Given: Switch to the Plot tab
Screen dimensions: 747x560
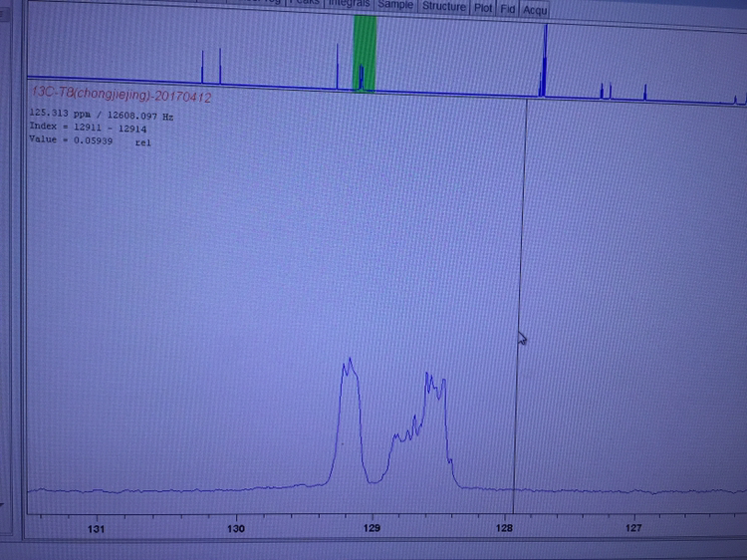Looking at the screenshot, I should (483, 8).
